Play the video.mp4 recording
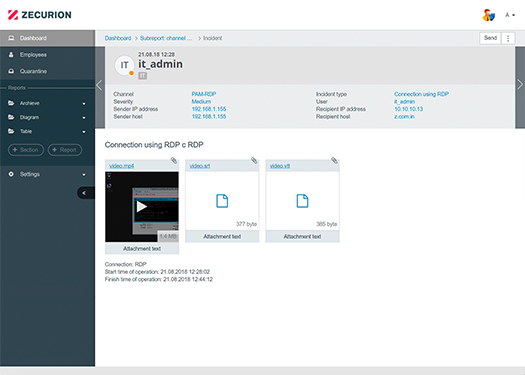525x375 pixels. coord(142,207)
